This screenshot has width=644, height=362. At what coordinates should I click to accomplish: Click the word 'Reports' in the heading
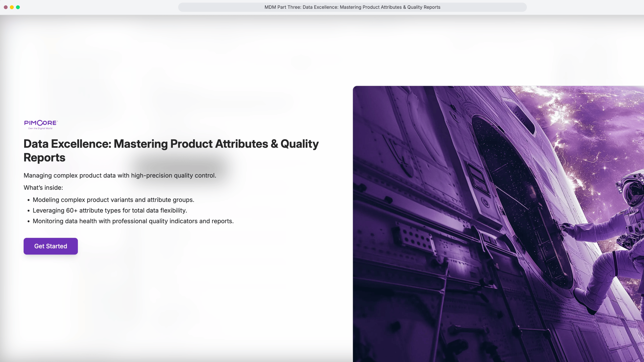[44, 158]
